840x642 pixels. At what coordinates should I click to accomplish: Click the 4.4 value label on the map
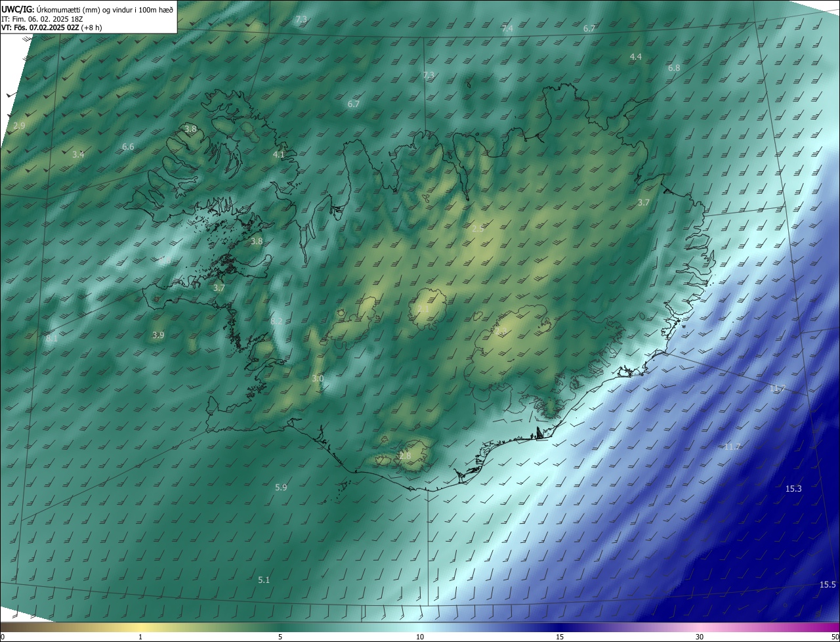coord(635,57)
